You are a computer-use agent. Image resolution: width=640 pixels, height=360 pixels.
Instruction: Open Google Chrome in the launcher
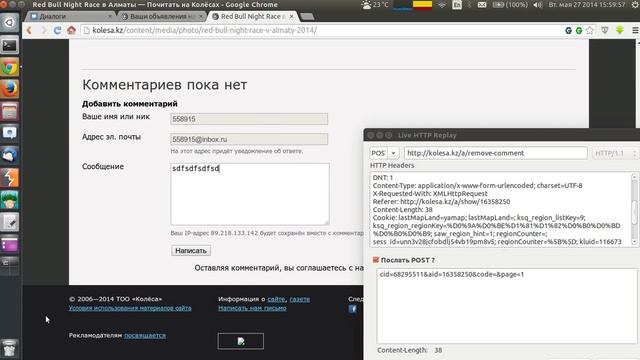click(x=9, y=67)
